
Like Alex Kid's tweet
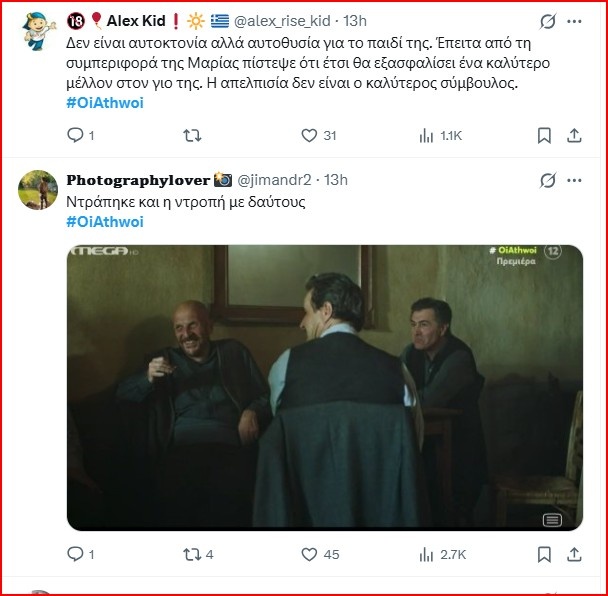click(311, 135)
